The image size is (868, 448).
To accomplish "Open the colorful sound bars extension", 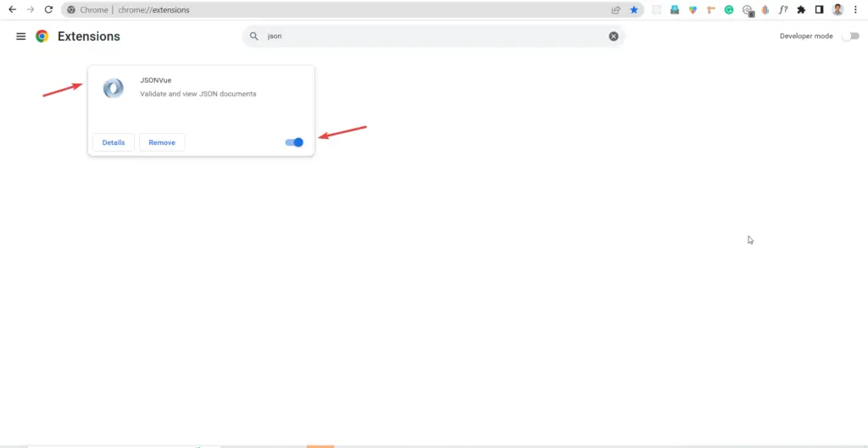I will point(765,9).
